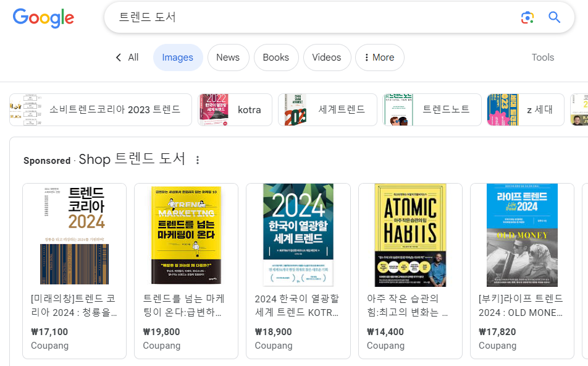Expand the More options dropdown
The image size is (588, 366).
coord(379,57)
